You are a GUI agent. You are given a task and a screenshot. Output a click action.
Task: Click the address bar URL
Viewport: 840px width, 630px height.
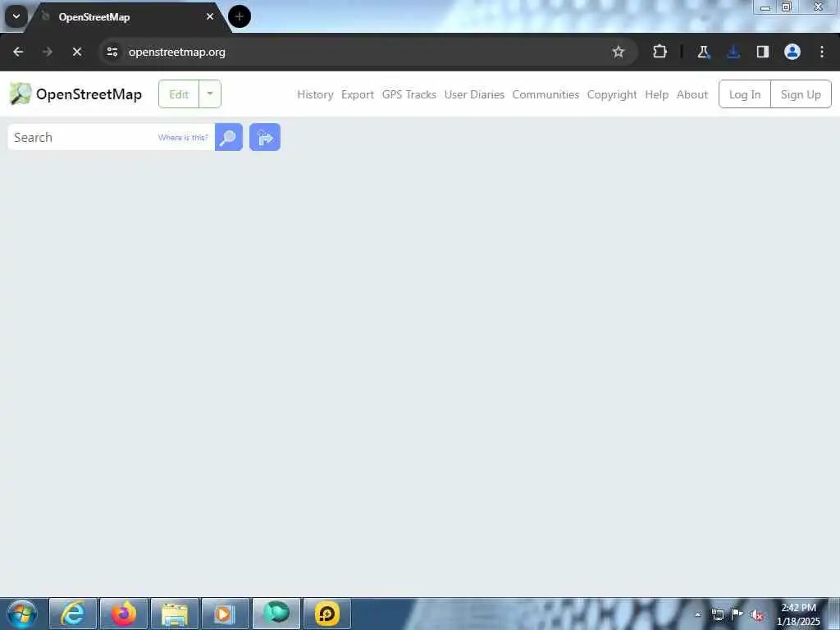[x=177, y=52]
